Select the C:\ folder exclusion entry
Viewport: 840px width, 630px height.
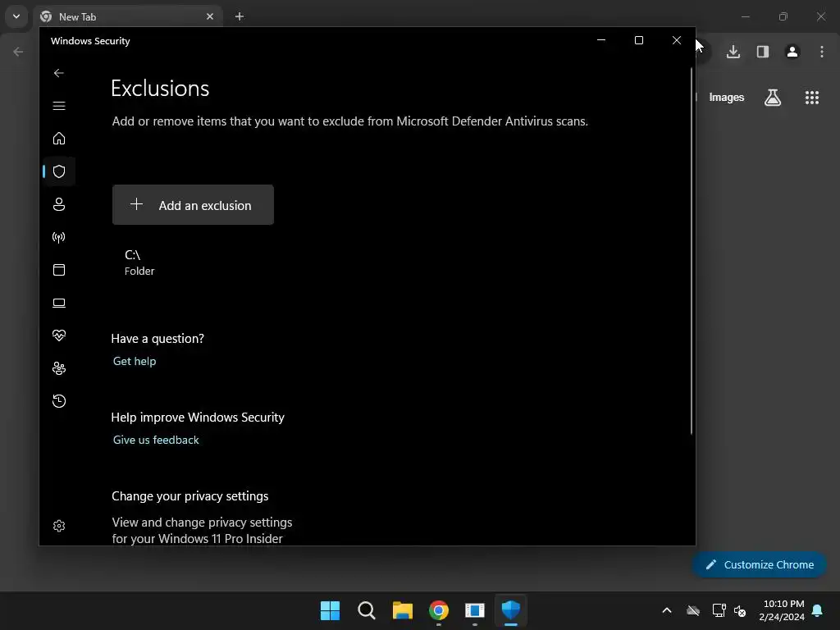click(139, 262)
